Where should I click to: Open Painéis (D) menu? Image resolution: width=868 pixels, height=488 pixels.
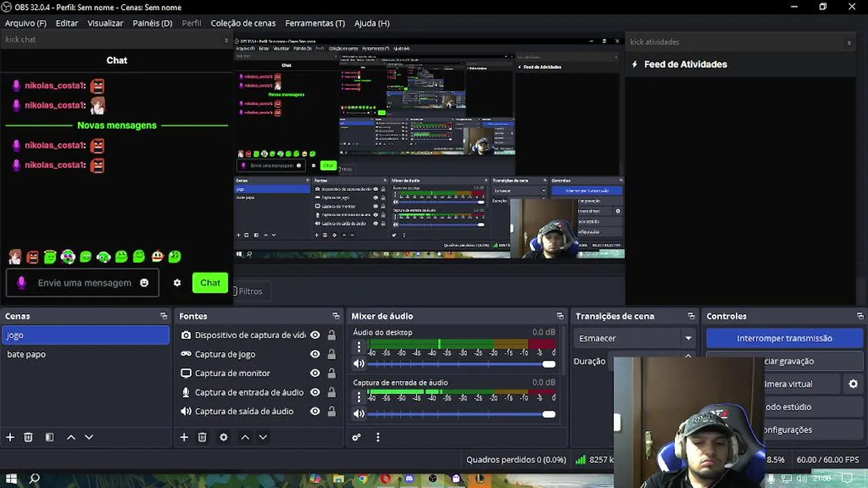point(153,23)
